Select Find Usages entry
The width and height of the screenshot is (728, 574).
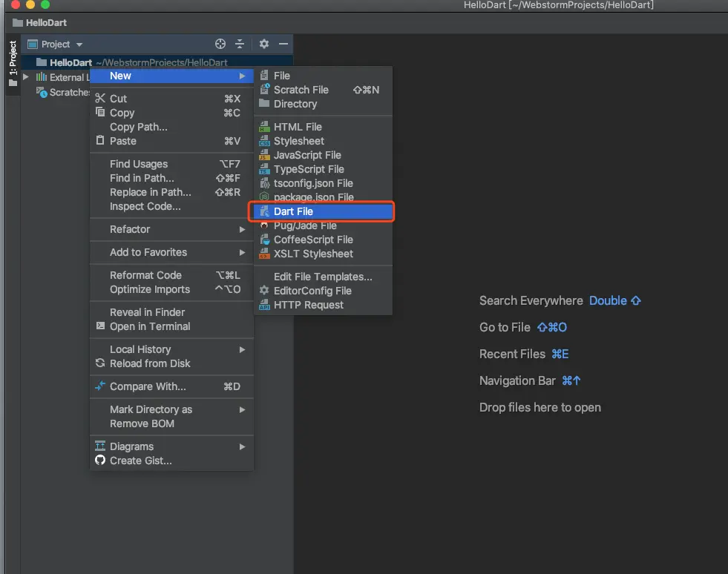[x=171, y=164]
